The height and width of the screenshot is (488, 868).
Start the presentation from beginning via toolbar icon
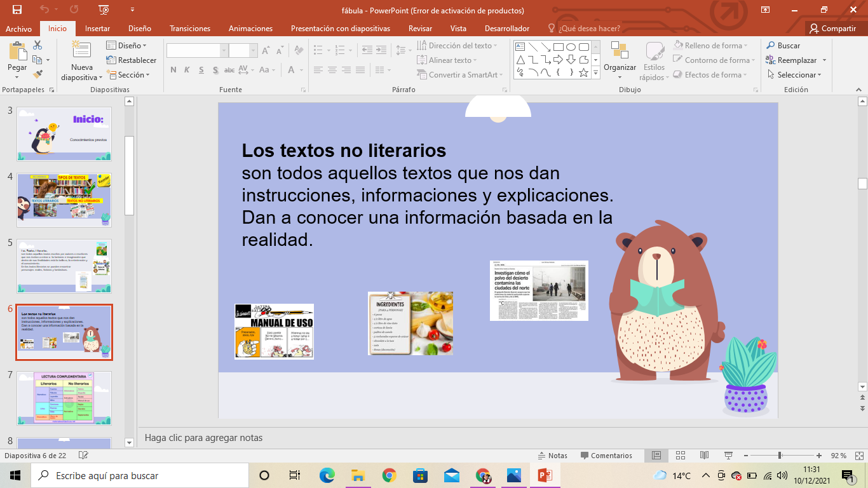(x=104, y=10)
